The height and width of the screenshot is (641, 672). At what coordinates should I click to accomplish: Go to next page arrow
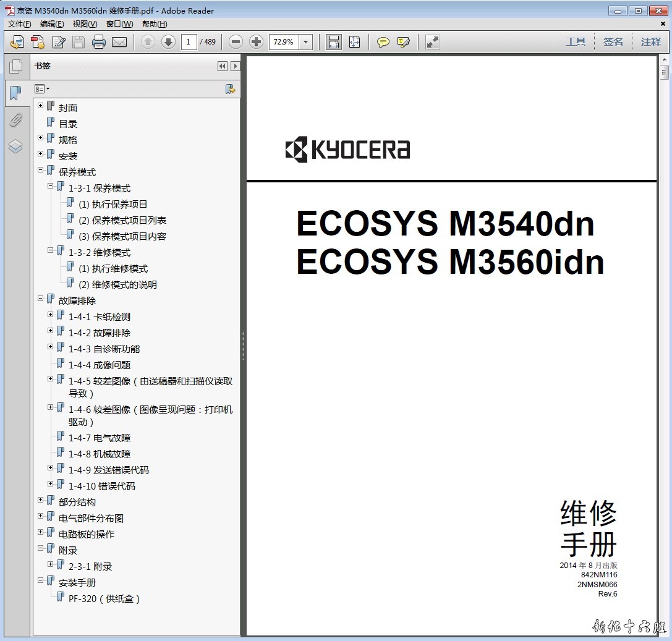point(168,42)
